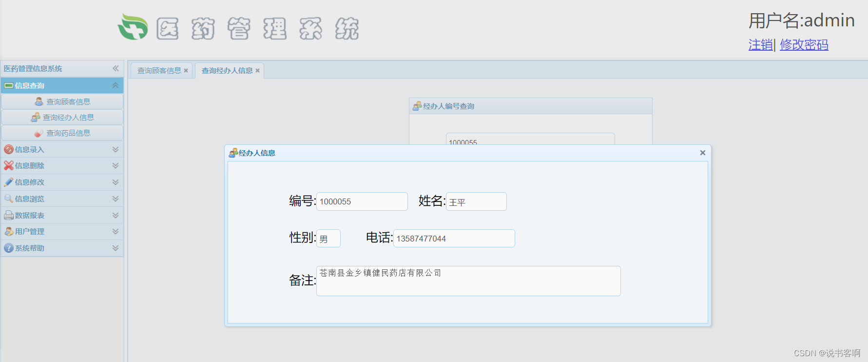This screenshot has width=868, height=362.
Task: Click the customer icon beside 查询顾客信息
Action: (x=39, y=101)
